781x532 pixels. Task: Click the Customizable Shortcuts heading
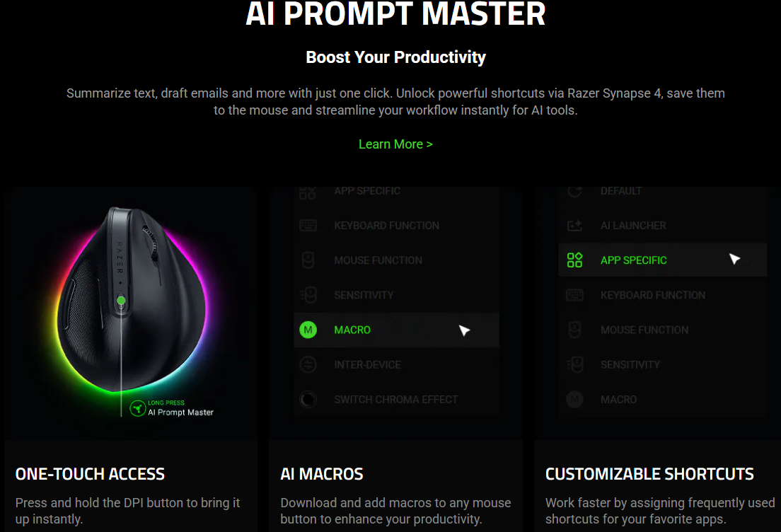649,474
